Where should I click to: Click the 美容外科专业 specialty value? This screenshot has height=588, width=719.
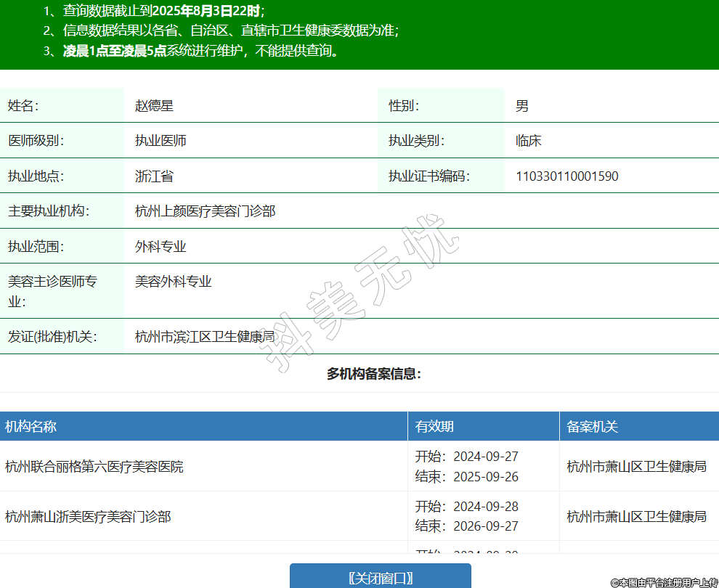[173, 282]
